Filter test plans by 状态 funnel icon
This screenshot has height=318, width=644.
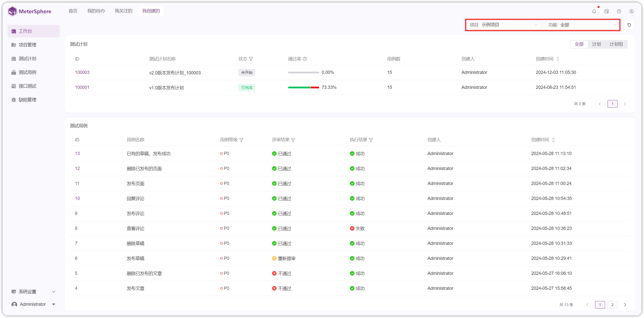click(x=251, y=59)
